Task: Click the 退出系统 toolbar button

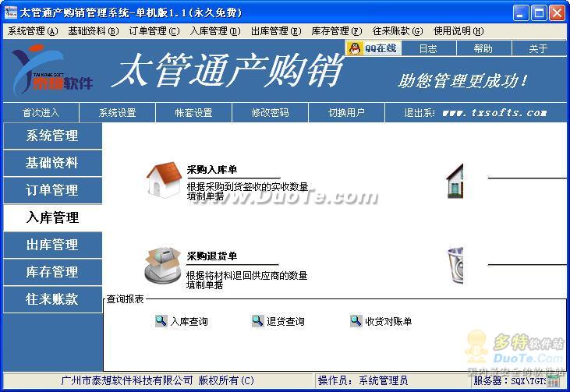Action: pos(420,113)
